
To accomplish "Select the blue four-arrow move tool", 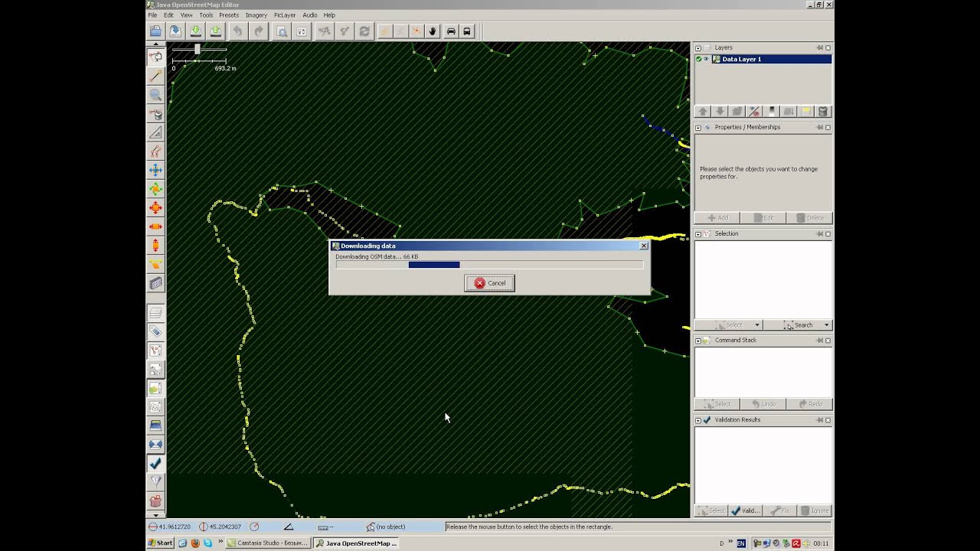I will click(x=155, y=170).
